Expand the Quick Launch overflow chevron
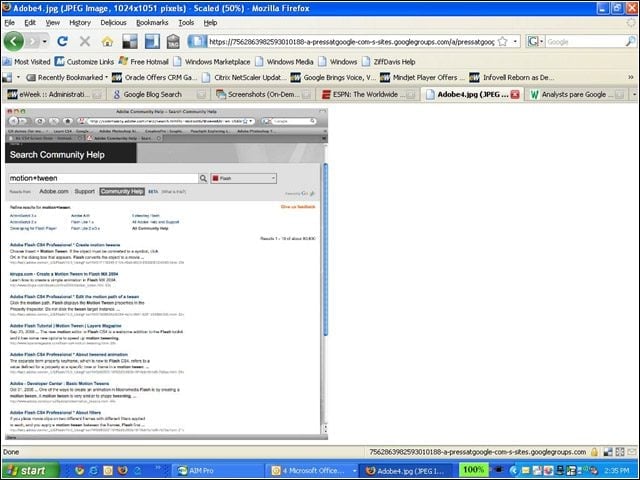The width and height of the screenshot is (640, 480). point(158,468)
